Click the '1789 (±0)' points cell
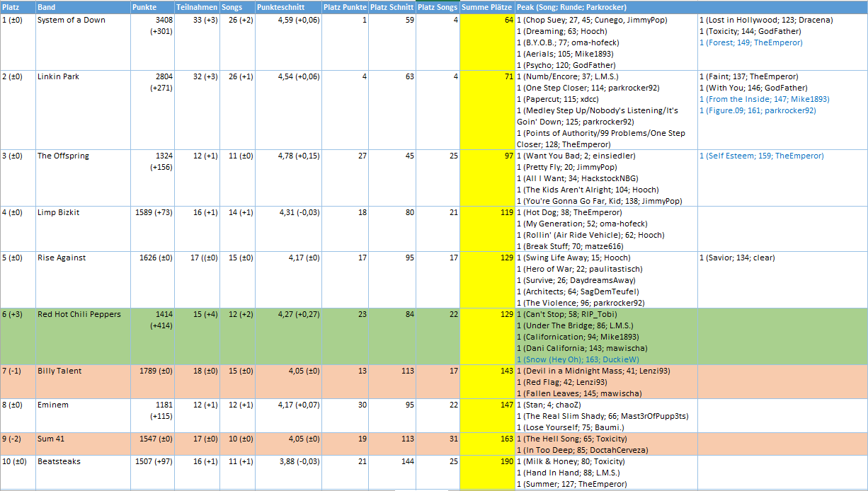The image size is (868, 491). [152, 382]
